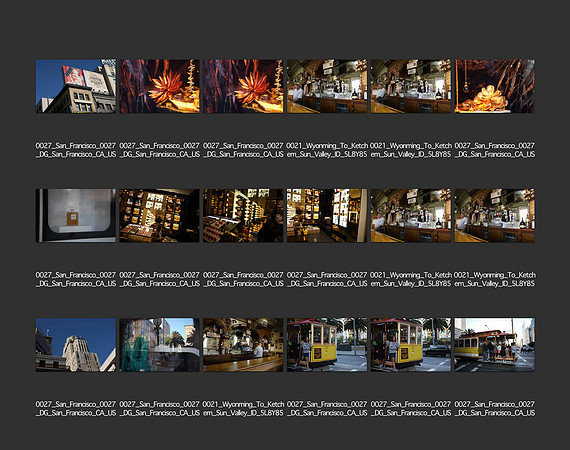Screen dimensions: 570x450
Task: Select the green dress window reflection thumbnail
Action: tap(160, 345)
